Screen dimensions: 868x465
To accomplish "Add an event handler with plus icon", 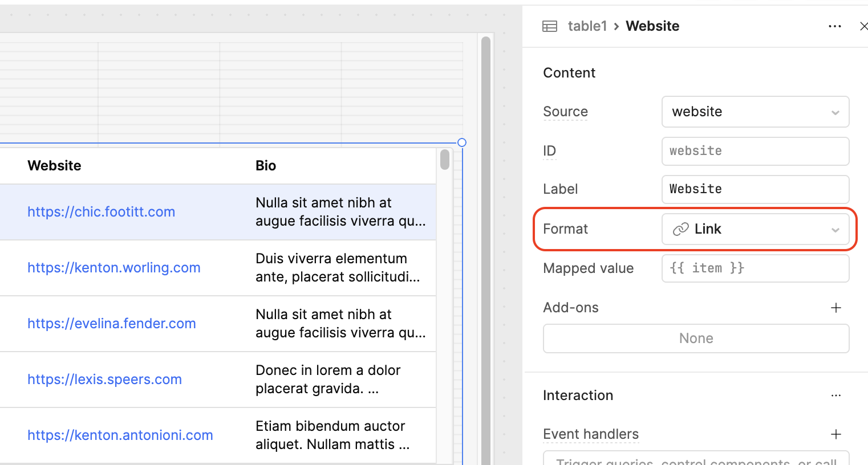I will pyautogui.click(x=835, y=434).
